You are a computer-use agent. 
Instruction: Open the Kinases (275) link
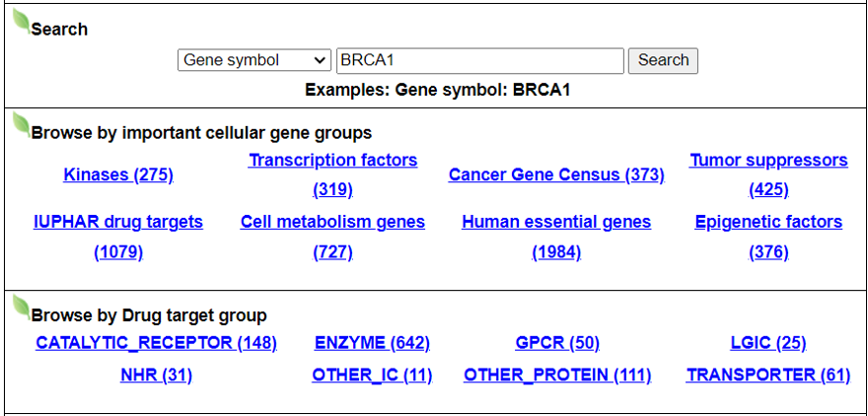point(118,174)
